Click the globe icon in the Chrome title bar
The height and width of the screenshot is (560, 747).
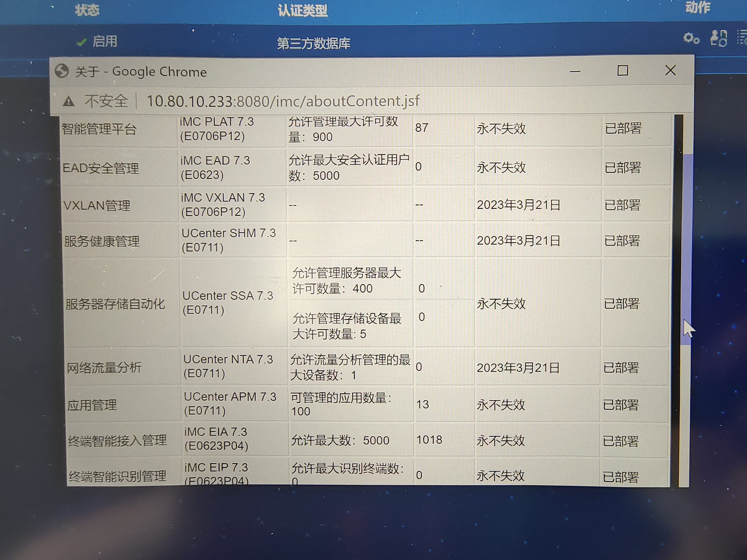tap(62, 71)
